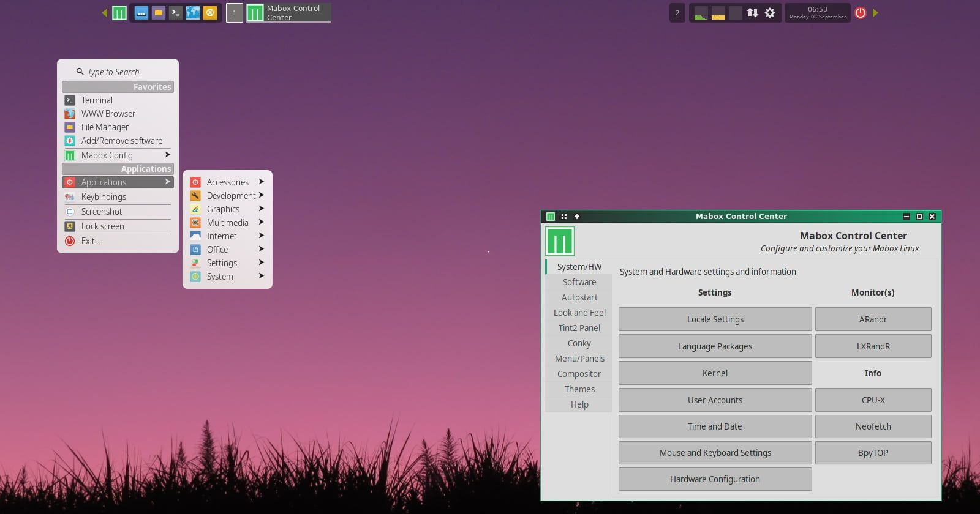Open the file manager launcher in panel
The width and height of the screenshot is (980, 514).
point(159,13)
